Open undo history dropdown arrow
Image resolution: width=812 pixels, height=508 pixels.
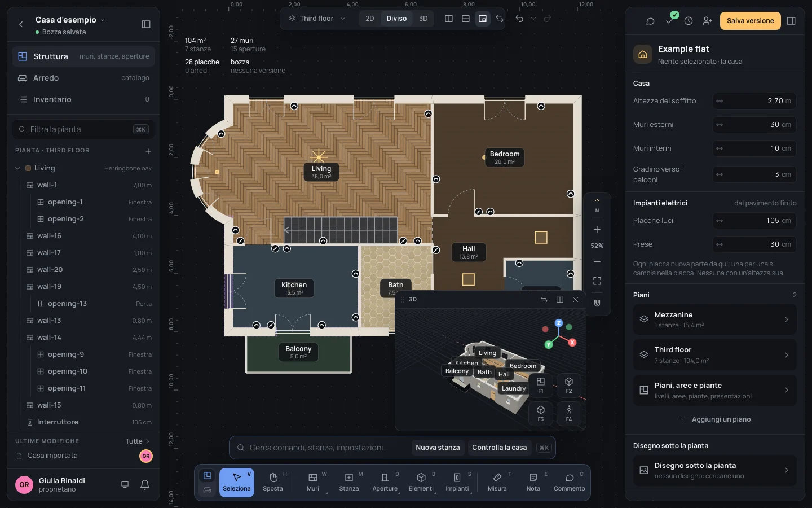tap(533, 19)
